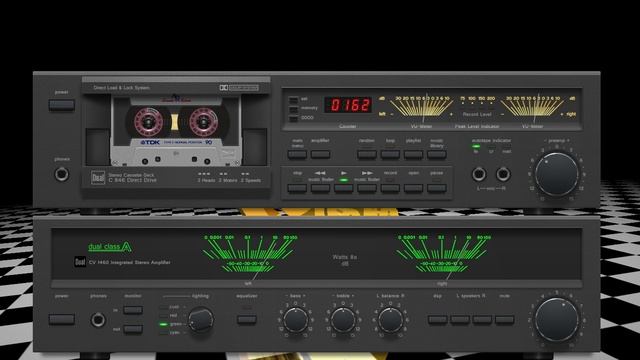
Task: Click the left VU meter on deck
Action: (x=421, y=109)
